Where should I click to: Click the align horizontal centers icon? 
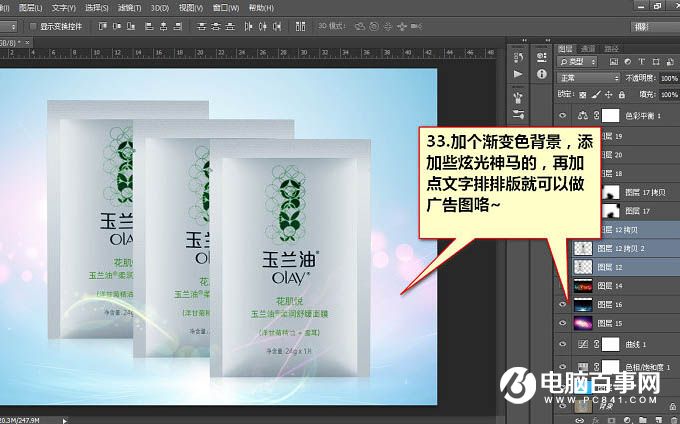pos(163,26)
